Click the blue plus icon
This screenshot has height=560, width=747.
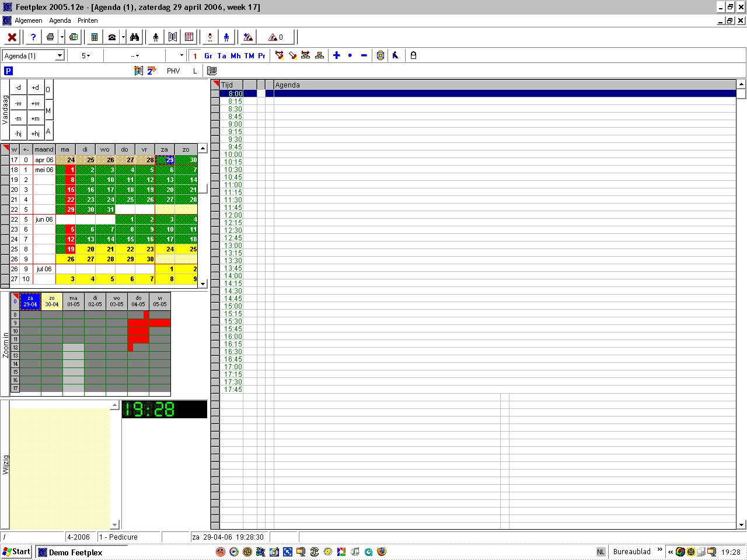[337, 55]
